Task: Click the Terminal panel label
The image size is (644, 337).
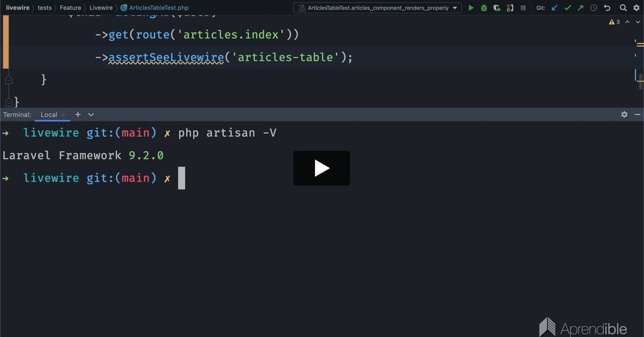Action: (17, 115)
